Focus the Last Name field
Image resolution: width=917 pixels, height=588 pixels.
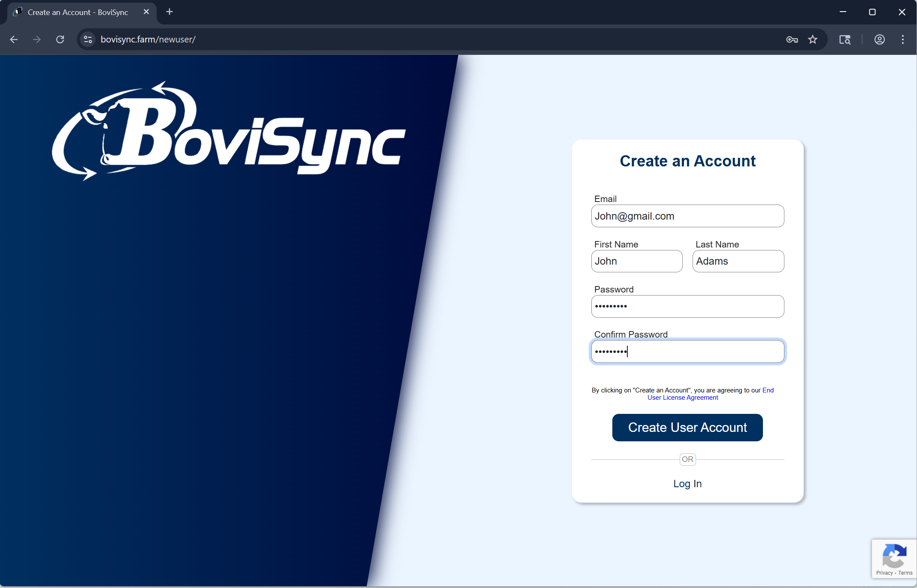click(x=738, y=261)
